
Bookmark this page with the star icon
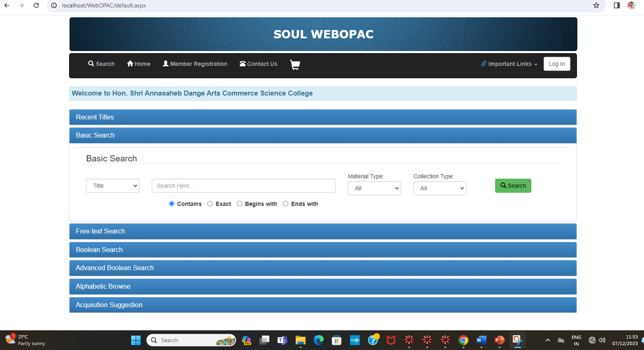pyautogui.click(x=596, y=5)
